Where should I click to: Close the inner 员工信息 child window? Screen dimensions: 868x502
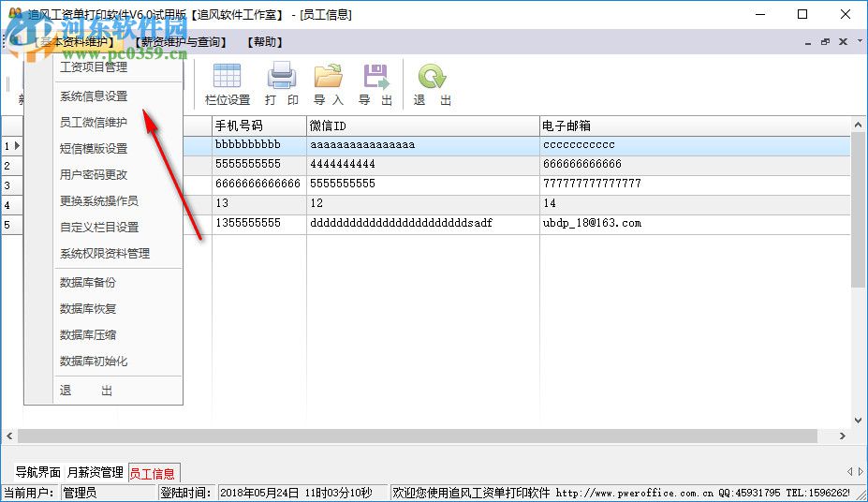coord(843,42)
